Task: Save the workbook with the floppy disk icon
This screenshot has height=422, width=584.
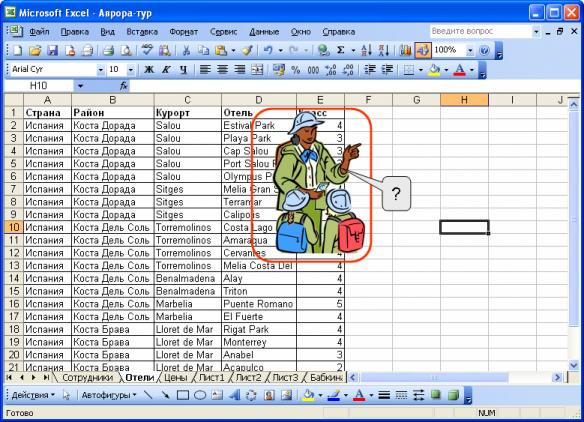Action: pyautogui.click(x=52, y=50)
